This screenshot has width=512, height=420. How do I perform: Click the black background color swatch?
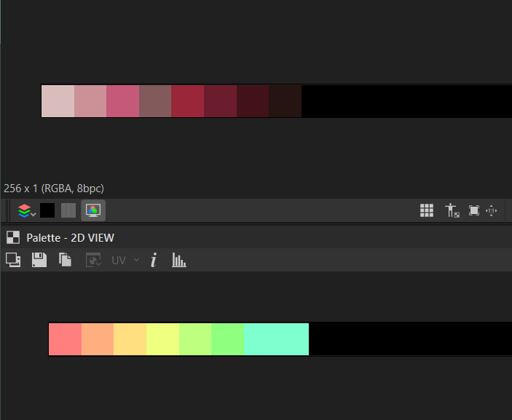(47, 210)
